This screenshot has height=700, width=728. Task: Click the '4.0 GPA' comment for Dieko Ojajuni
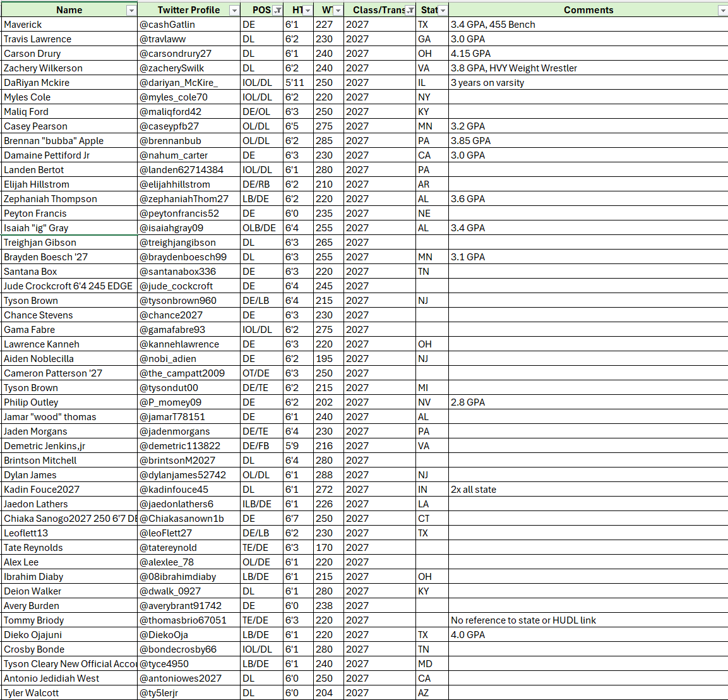588,635
